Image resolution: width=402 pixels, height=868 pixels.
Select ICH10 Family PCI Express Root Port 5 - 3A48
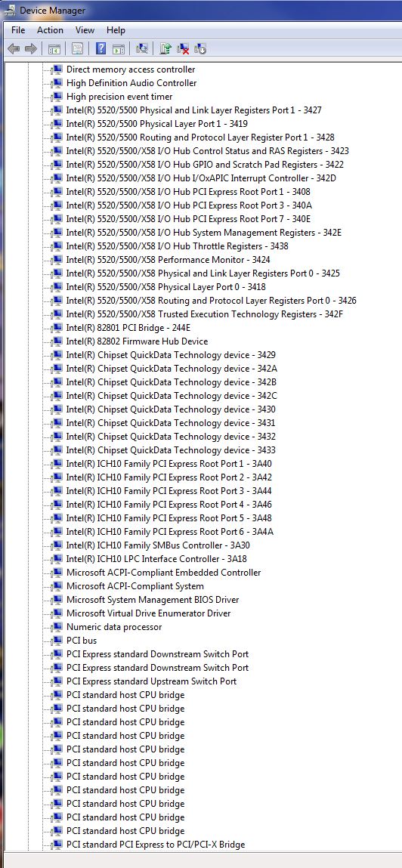click(x=169, y=518)
